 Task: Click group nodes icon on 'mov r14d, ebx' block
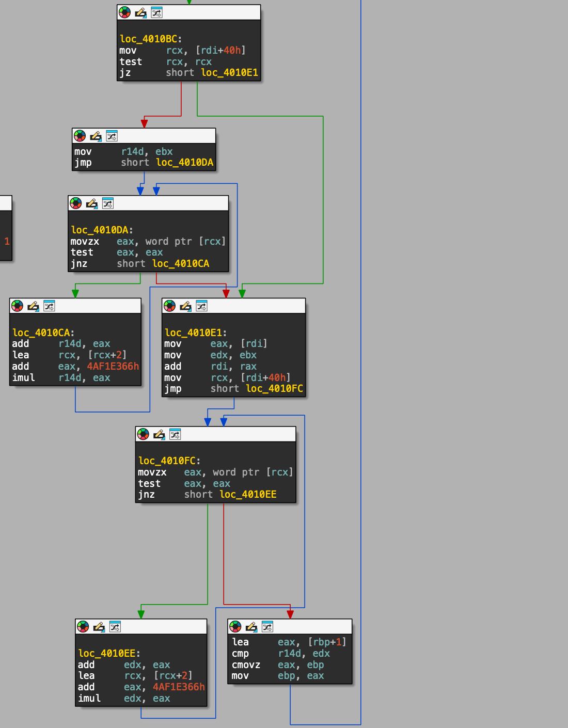click(x=112, y=136)
